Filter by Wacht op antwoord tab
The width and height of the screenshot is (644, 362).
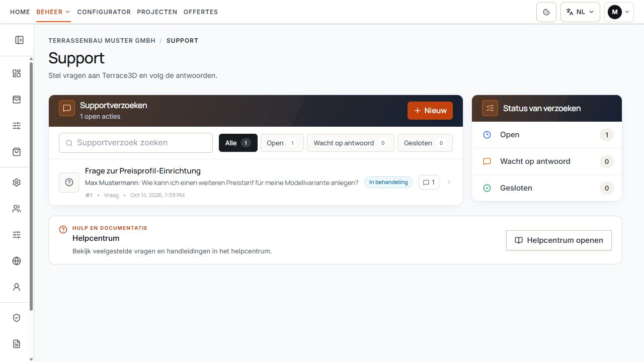(351, 143)
